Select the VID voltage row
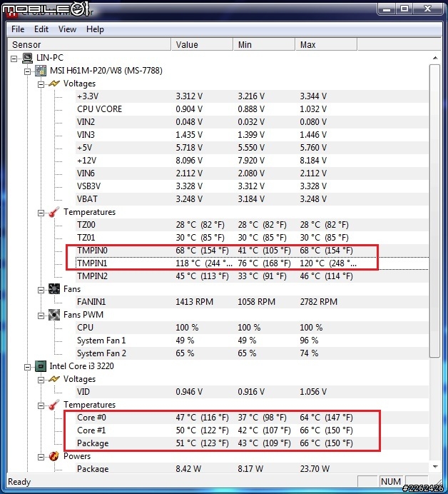448x494 pixels. point(252,392)
